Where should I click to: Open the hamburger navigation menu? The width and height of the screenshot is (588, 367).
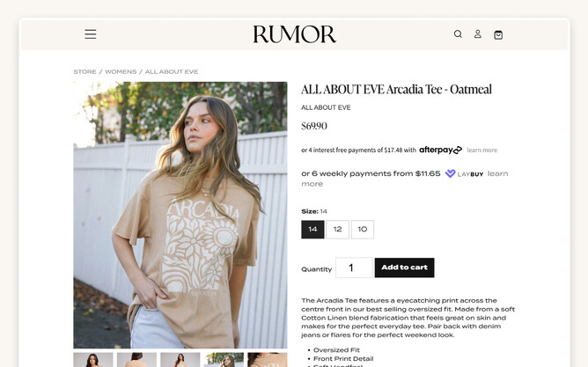(x=91, y=34)
